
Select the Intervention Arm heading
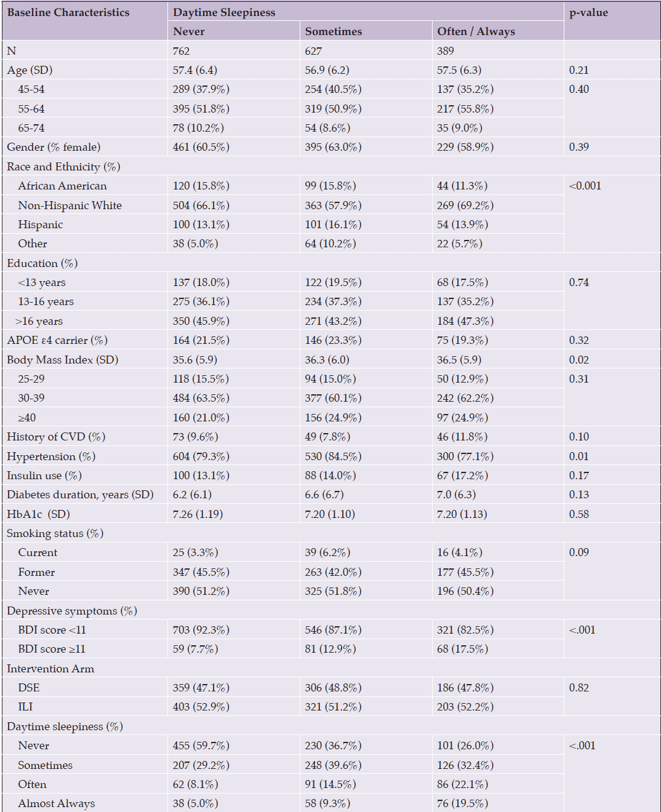pyautogui.click(x=50, y=669)
